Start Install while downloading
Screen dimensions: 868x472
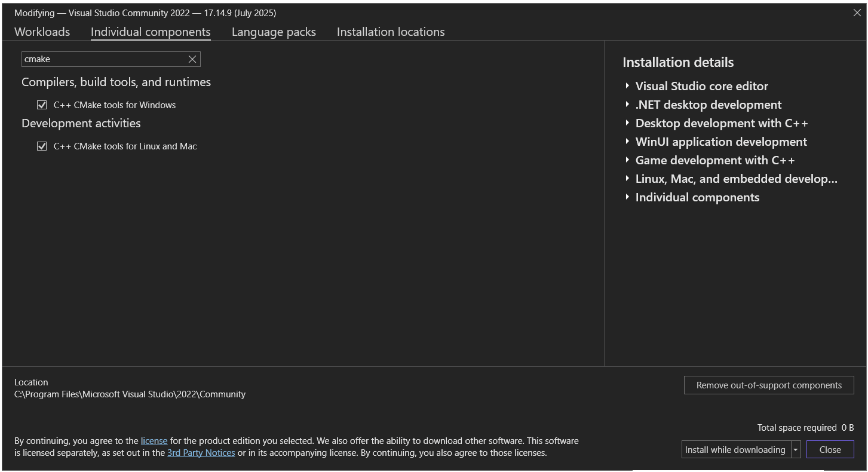pos(735,449)
